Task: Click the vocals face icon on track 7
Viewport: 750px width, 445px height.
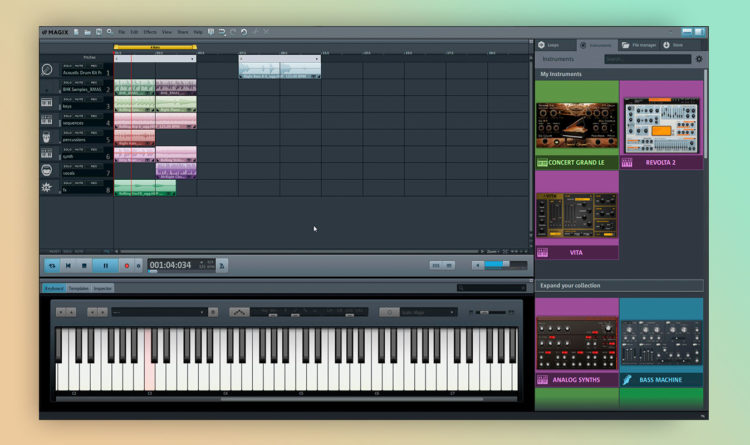Action: point(46,170)
